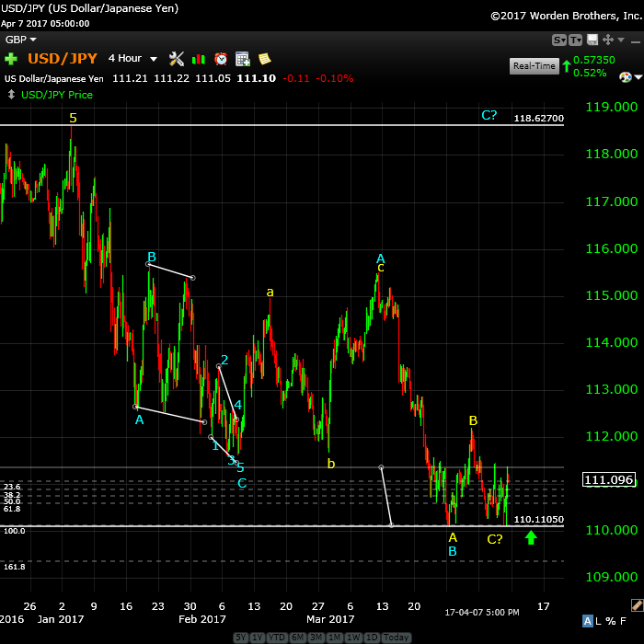Open the alarm clock alert icon

tap(221, 59)
